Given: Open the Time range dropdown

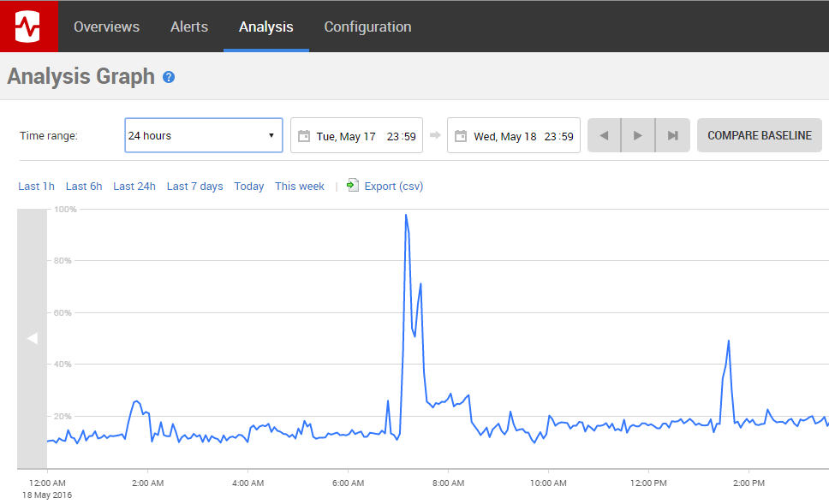Looking at the screenshot, I should click(x=203, y=134).
